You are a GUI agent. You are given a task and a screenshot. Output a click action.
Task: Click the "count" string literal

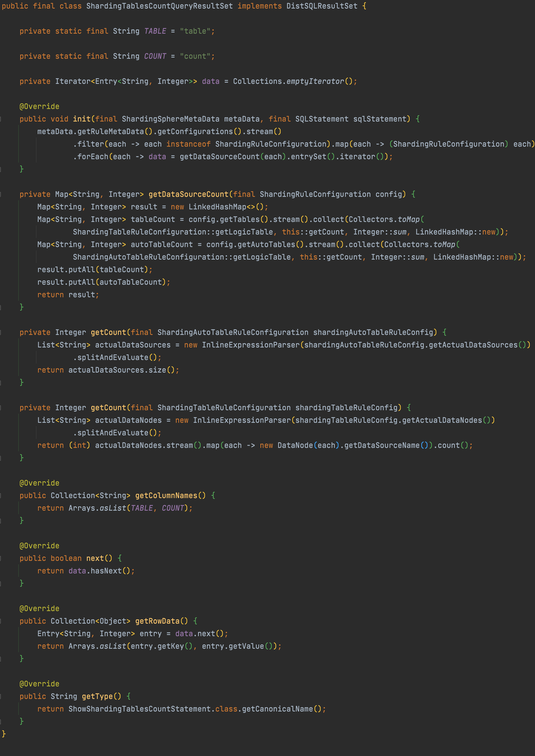point(195,56)
